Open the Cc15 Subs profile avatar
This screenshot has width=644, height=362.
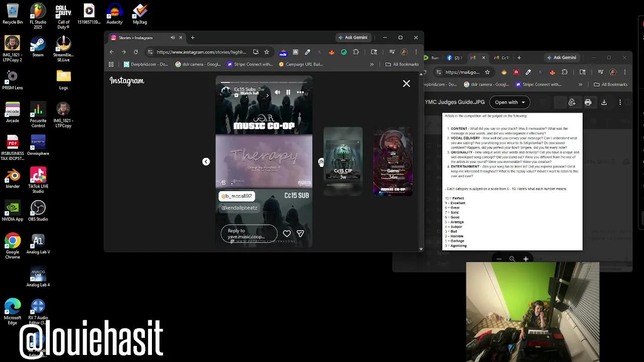coord(226,92)
